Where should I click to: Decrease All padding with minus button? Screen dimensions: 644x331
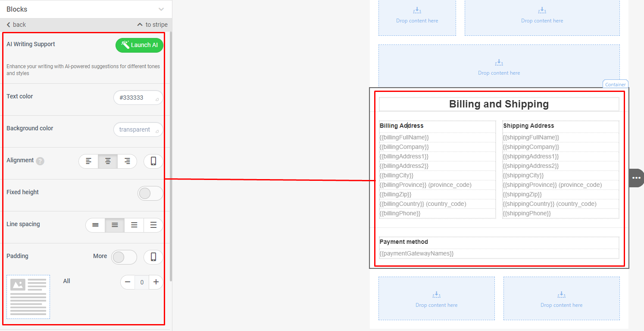(x=128, y=282)
